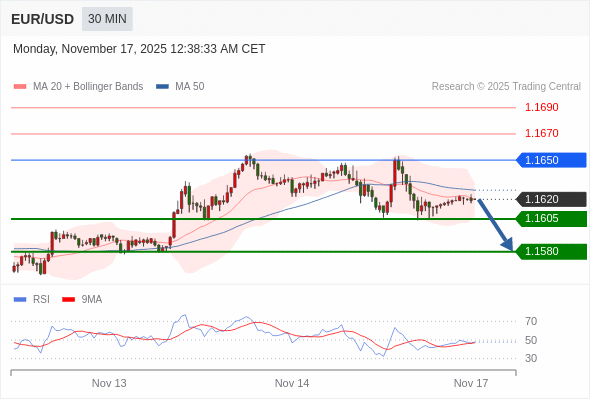Screen dimensions: 590x400
Task: Click the Nov 17 date axis label
Action: pos(471,383)
